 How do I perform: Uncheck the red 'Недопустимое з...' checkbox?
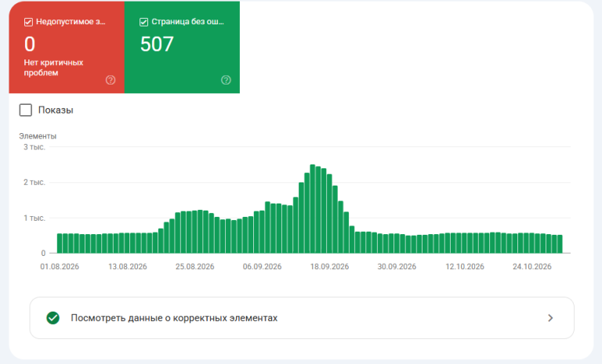tap(28, 22)
